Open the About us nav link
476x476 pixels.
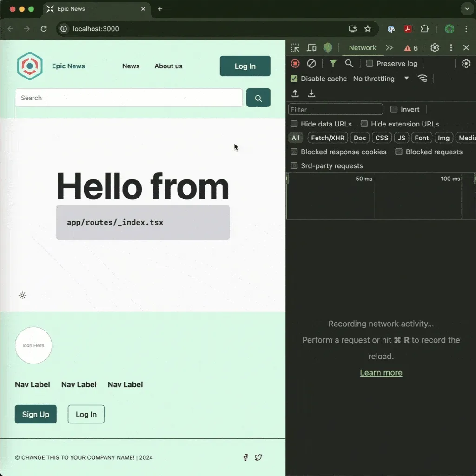(x=168, y=66)
